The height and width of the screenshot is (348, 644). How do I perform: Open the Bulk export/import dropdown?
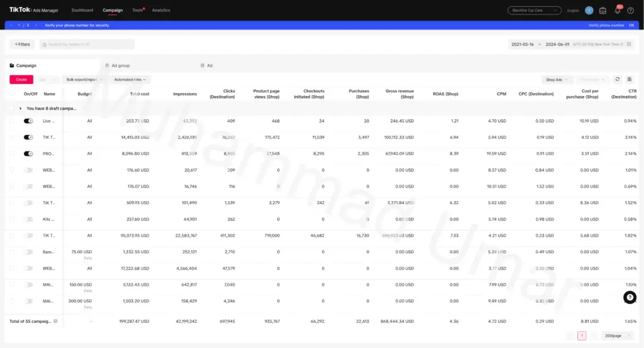[x=84, y=80]
